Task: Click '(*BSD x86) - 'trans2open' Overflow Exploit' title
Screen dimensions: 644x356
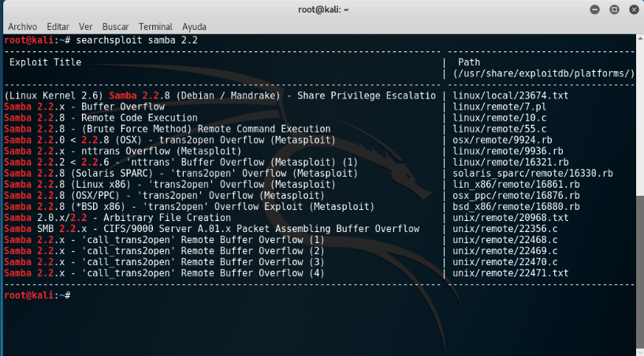Action: click(189, 207)
